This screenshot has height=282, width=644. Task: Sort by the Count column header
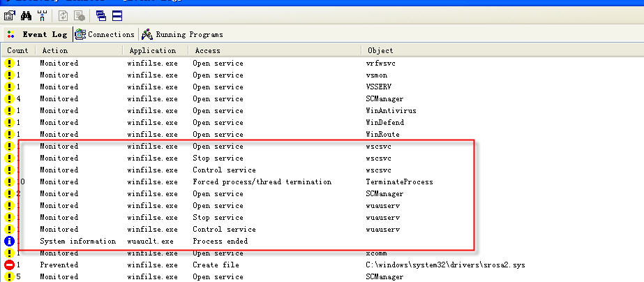[17, 50]
